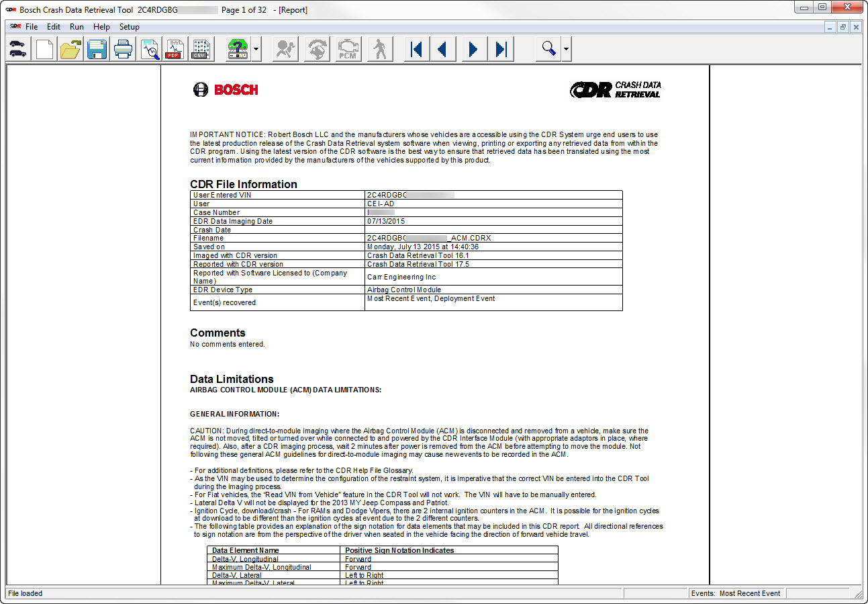Image resolution: width=868 pixels, height=604 pixels.
Task: Open a file using the folder icon
Action: click(70, 49)
